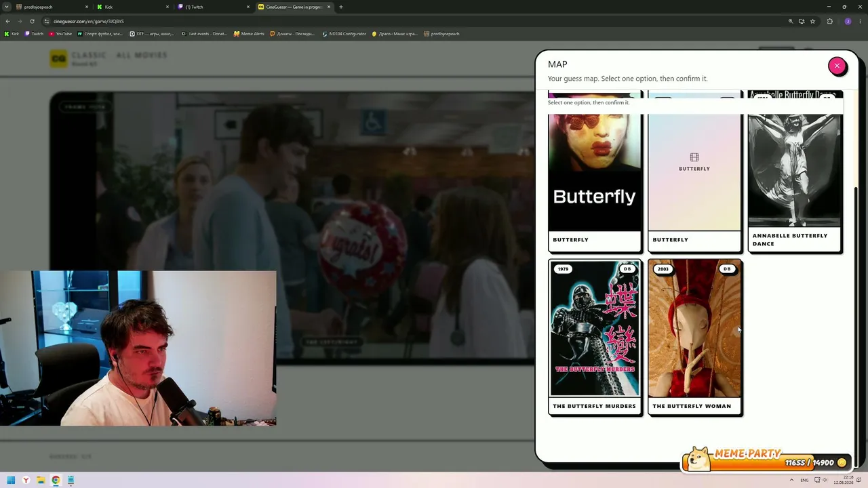Open the Windows Start menu
This screenshot has width=868, height=488.
(11, 481)
